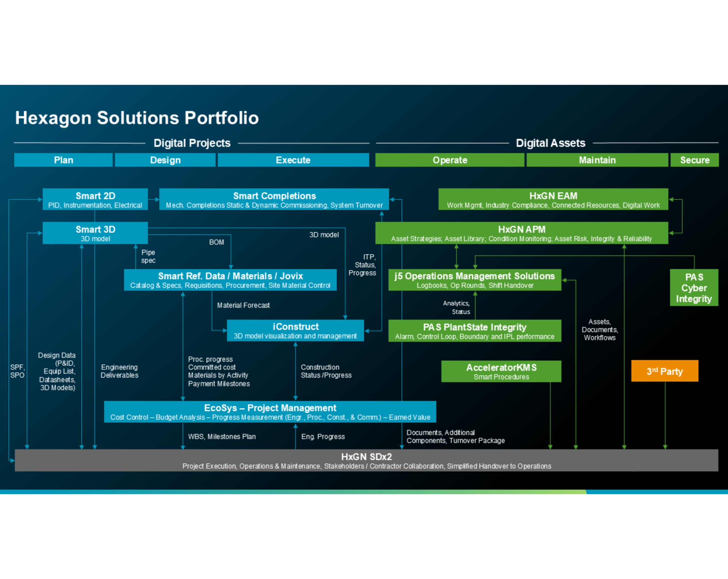The height and width of the screenshot is (579, 728).
Task: Click the Digital Assets heading
Action: pyautogui.click(x=550, y=143)
